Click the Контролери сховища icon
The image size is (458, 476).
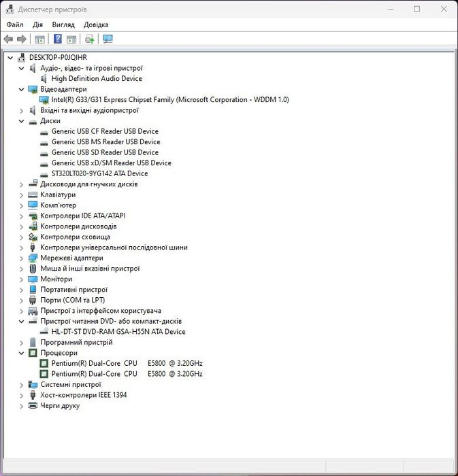point(33,237)
